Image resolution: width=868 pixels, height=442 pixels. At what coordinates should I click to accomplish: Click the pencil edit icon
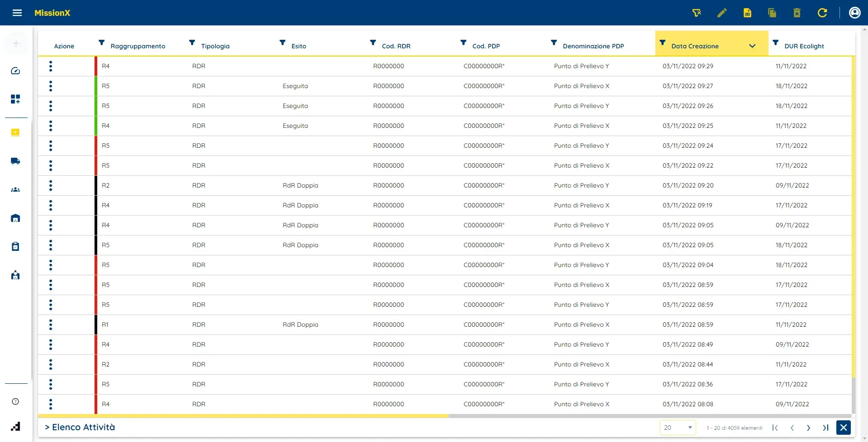point(722,13)
